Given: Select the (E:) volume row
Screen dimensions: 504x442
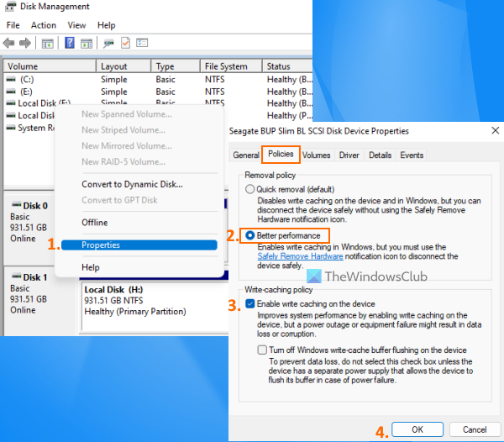Looking at the screenshot, I should point(158,92).
